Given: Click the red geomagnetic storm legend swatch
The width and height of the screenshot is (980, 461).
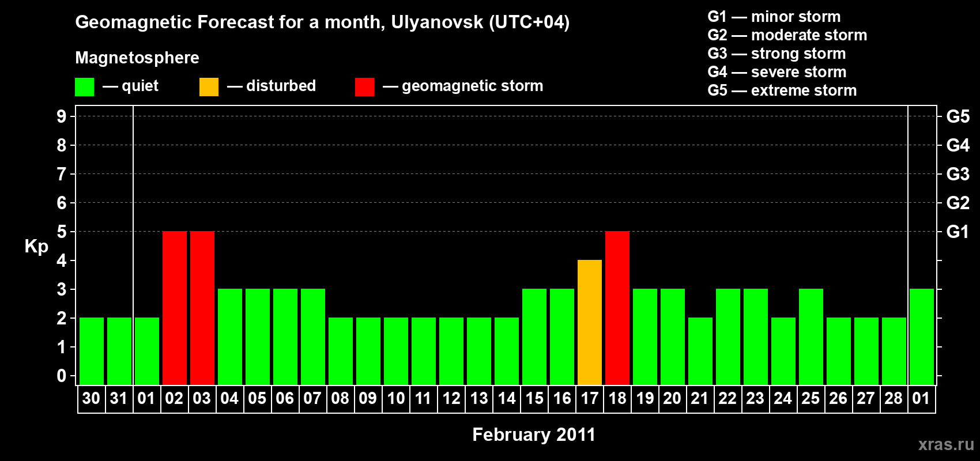Looking at the screenshot, I should coord(364,87).
